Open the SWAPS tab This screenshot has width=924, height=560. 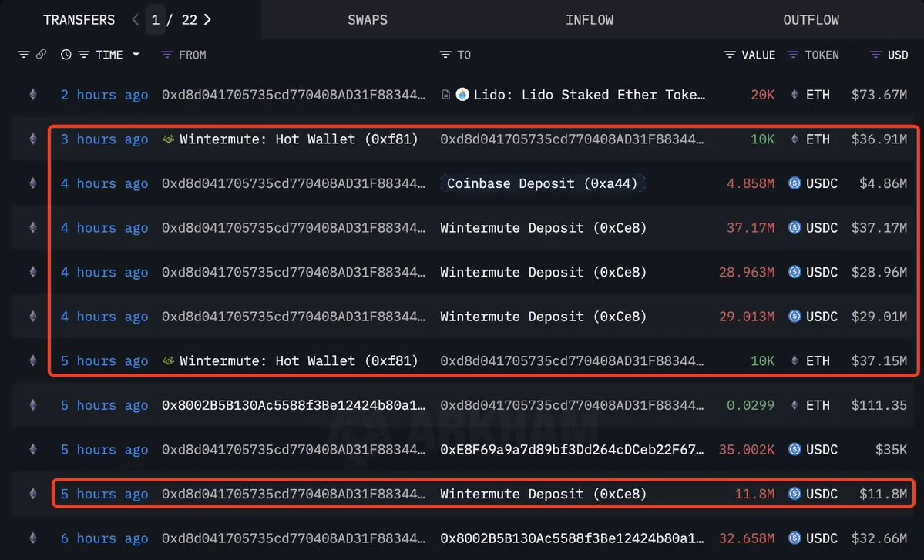(x=368, y=20)
